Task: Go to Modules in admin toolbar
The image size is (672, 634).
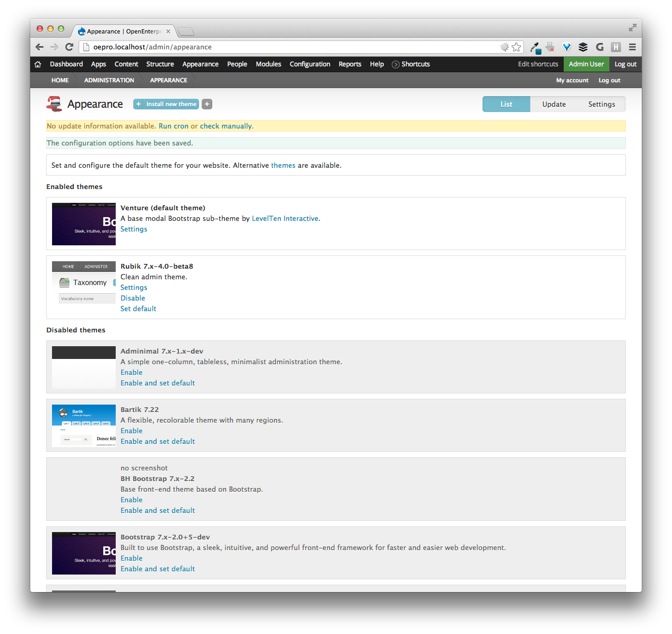Action: tap(269, 64)
